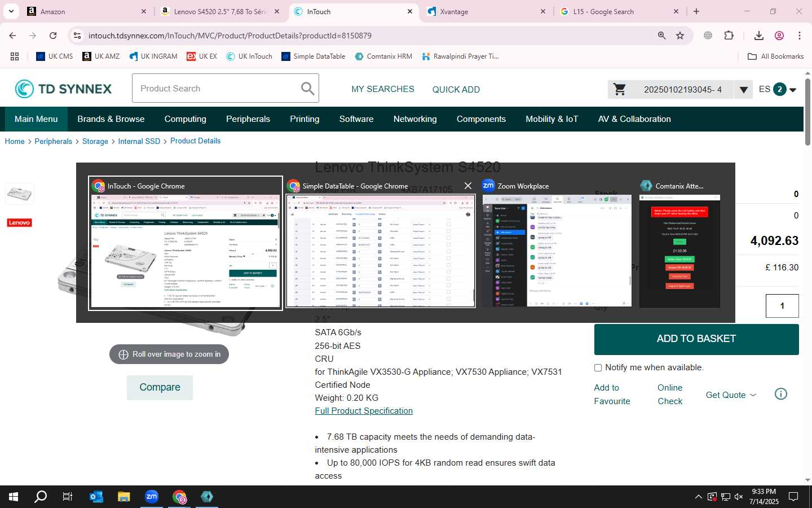Bookmark this page with the star icon

click(x=680, y=36)
